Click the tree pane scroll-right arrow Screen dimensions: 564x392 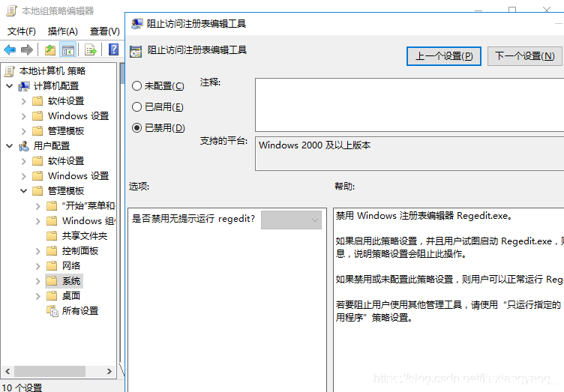click(109, 371)
